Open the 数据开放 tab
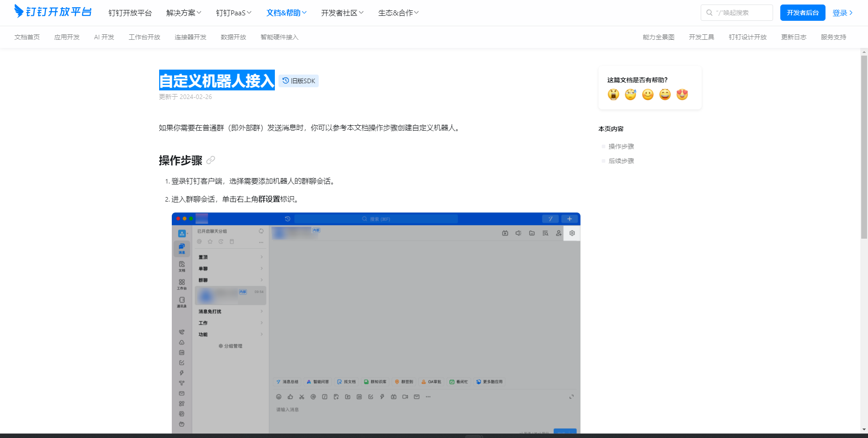 [234, 37]
